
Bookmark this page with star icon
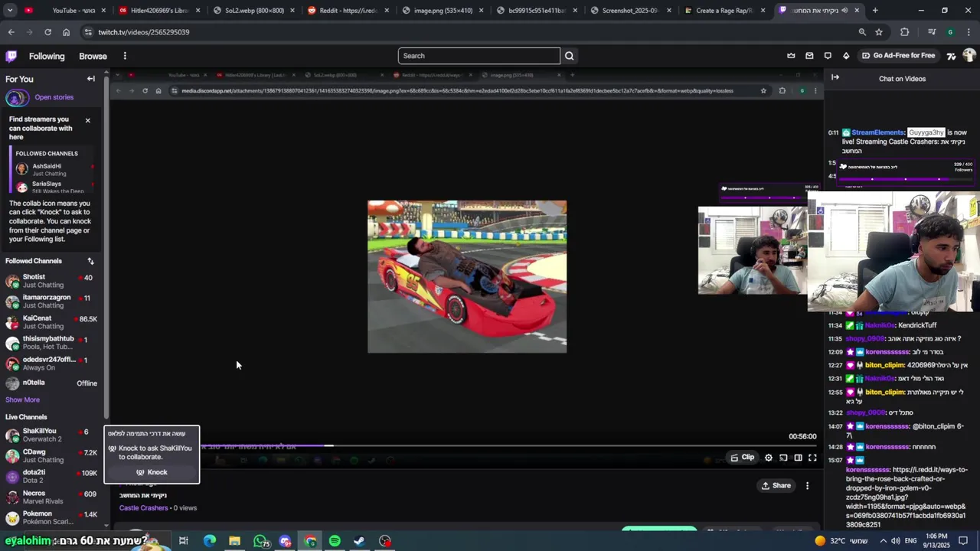click(879, 32)
